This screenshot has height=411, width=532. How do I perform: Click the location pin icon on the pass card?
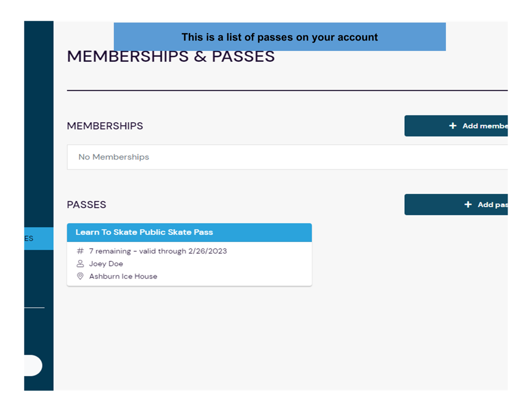coord(80,276)
